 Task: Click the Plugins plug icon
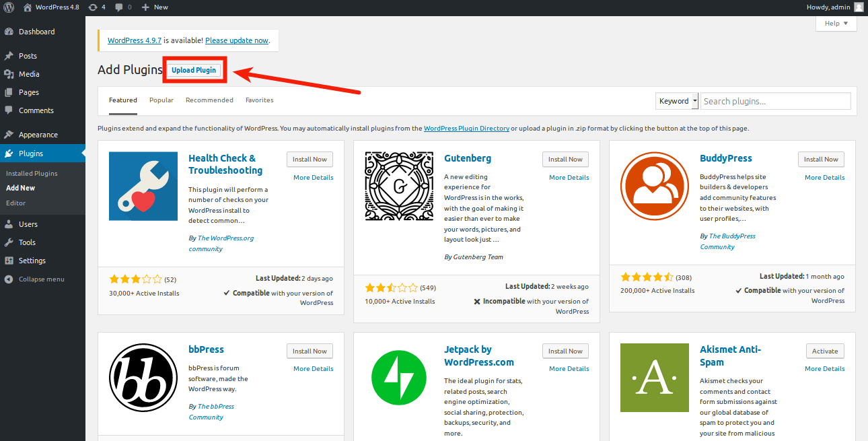9,154
